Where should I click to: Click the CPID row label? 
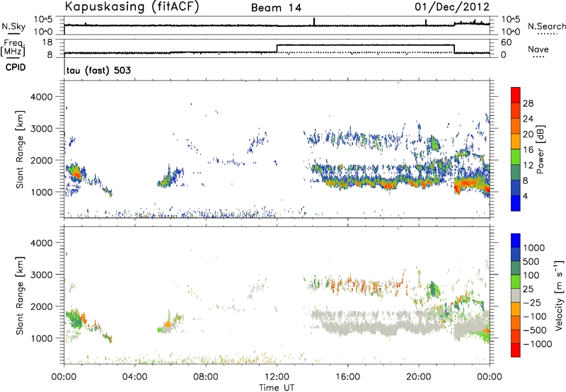(16, 67)
